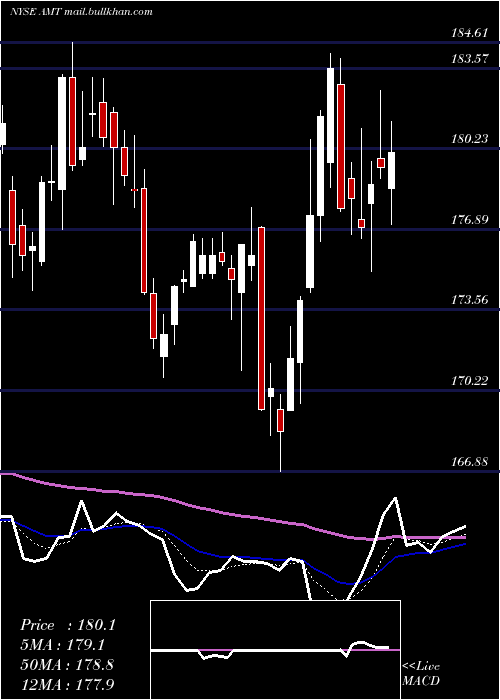Click the 166.88 price level label

point(470,462)
